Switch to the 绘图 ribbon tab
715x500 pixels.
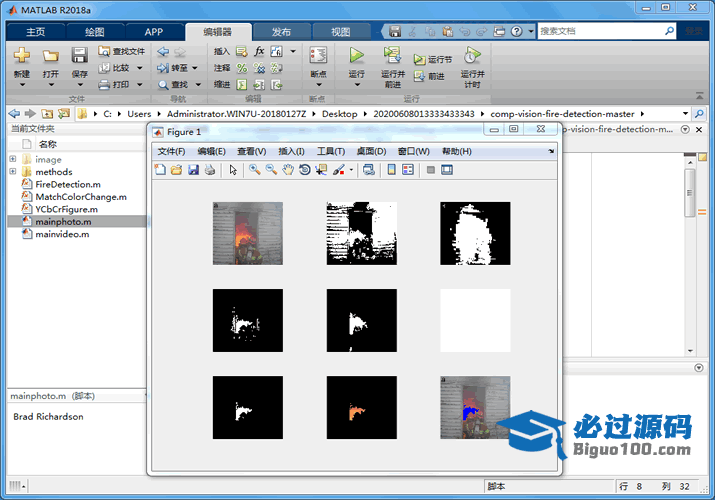click(94, 31)
